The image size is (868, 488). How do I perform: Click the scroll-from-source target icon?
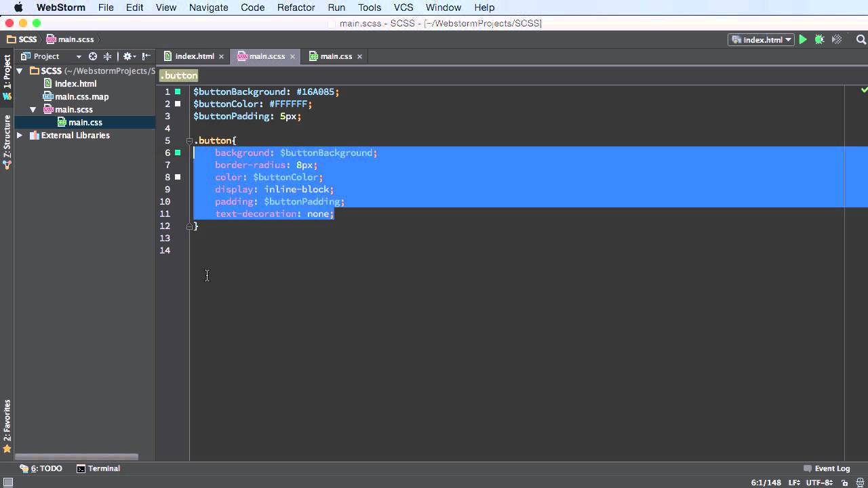[x=93, y=56]
